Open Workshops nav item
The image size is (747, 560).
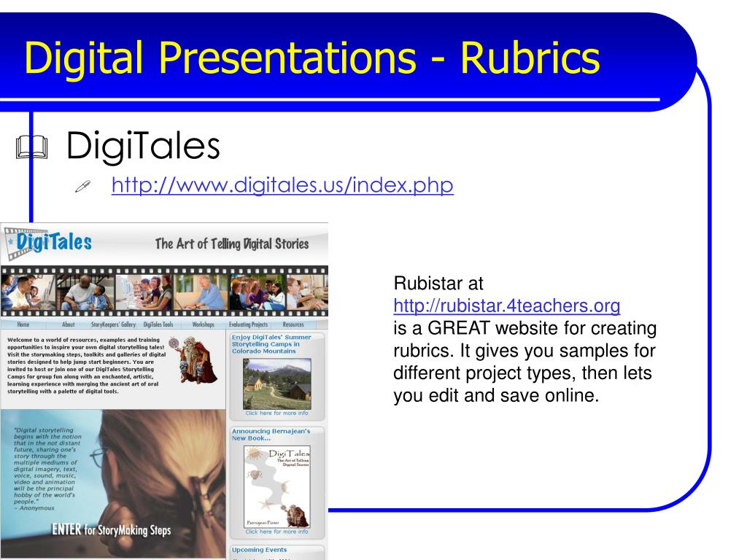[x=204, y=324]
